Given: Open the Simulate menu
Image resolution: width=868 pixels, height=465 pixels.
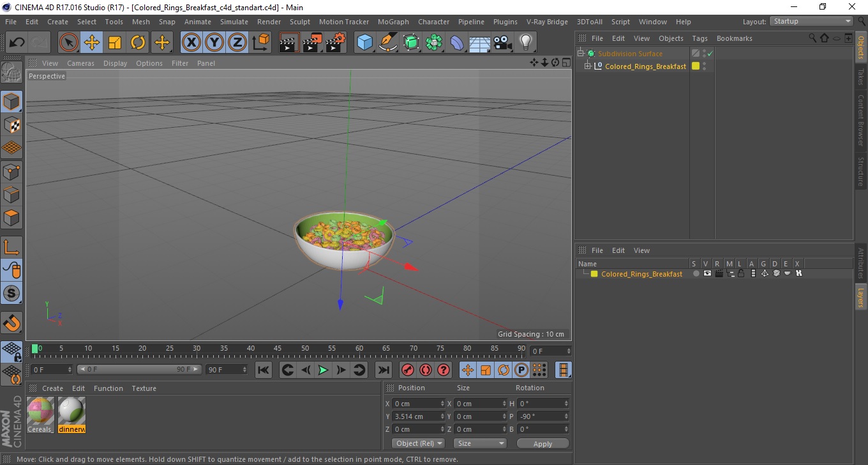Looking at the screenshot, I should click(x=234, y=22).
